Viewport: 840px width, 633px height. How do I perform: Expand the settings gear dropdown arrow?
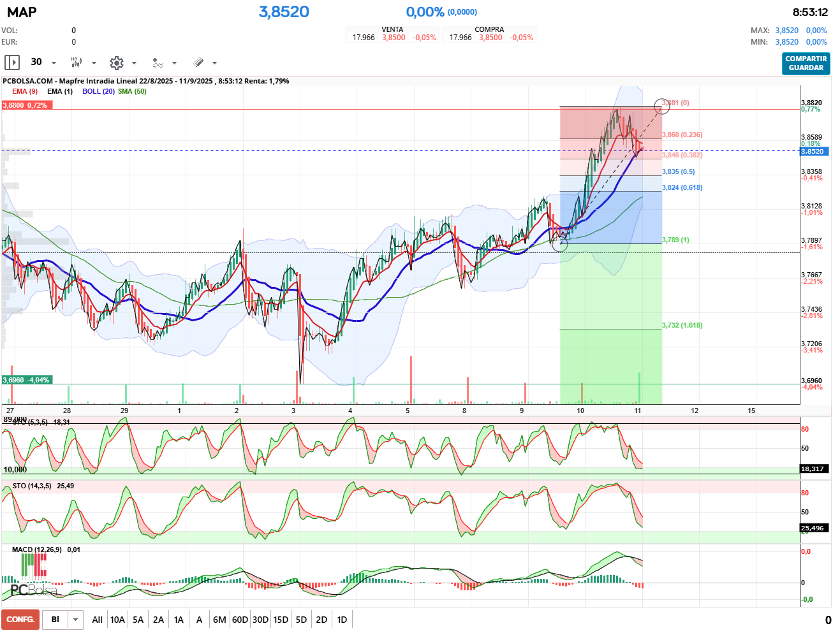[x=134, y=63]
